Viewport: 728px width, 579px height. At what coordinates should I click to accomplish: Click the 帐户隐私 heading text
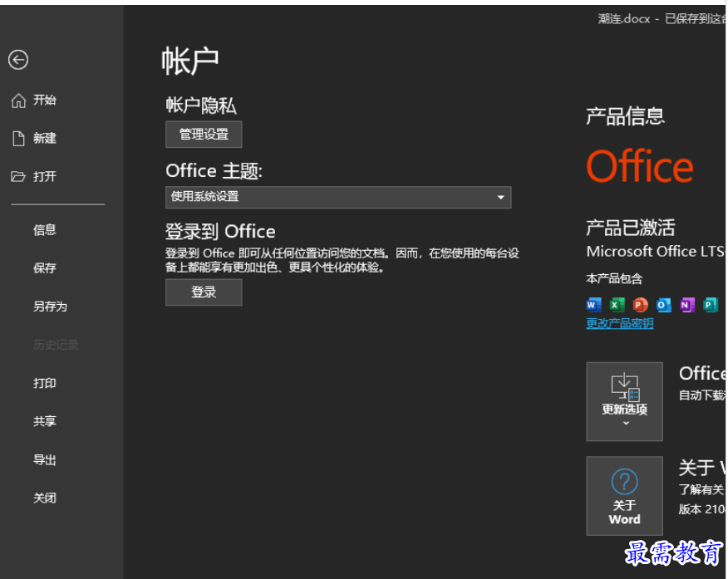(201, 105)
